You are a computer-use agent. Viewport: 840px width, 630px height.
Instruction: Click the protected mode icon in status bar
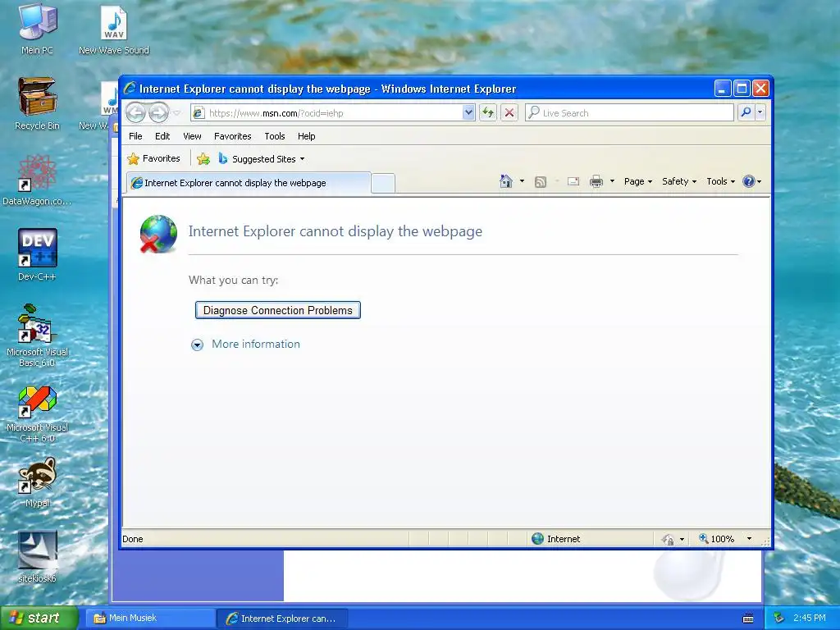tap(668, 539)
